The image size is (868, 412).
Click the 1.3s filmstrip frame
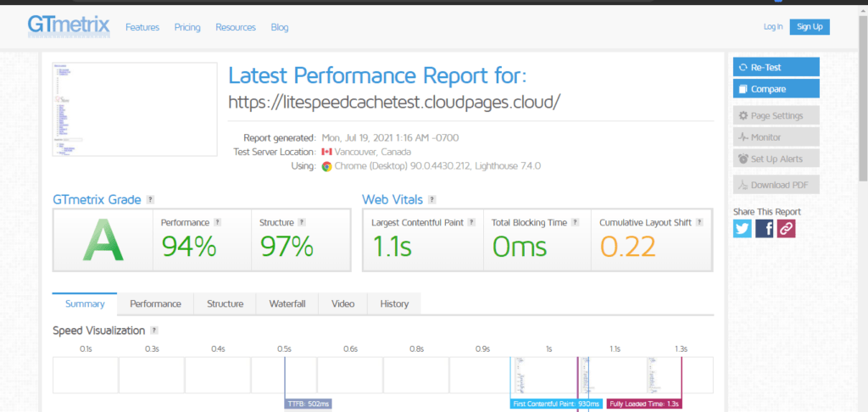(x=681, y=375)
